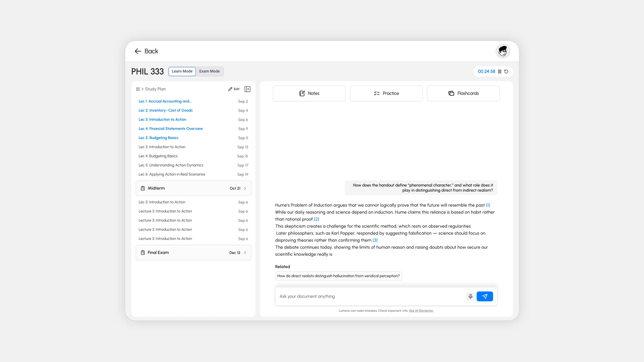Open the Flashcards tab
This screenshot has height=362, width=644.
463,94
